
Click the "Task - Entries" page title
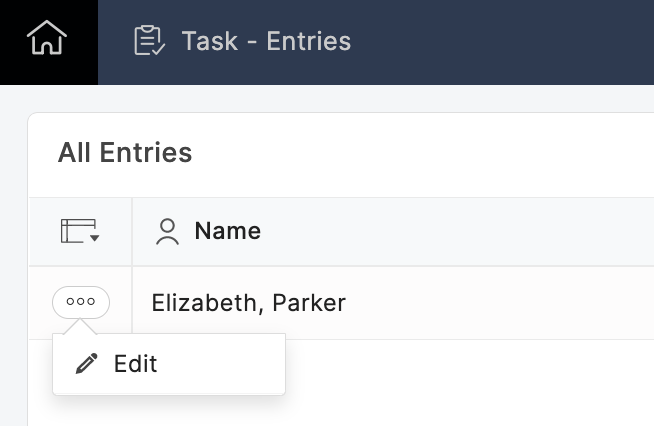(266, 41)
